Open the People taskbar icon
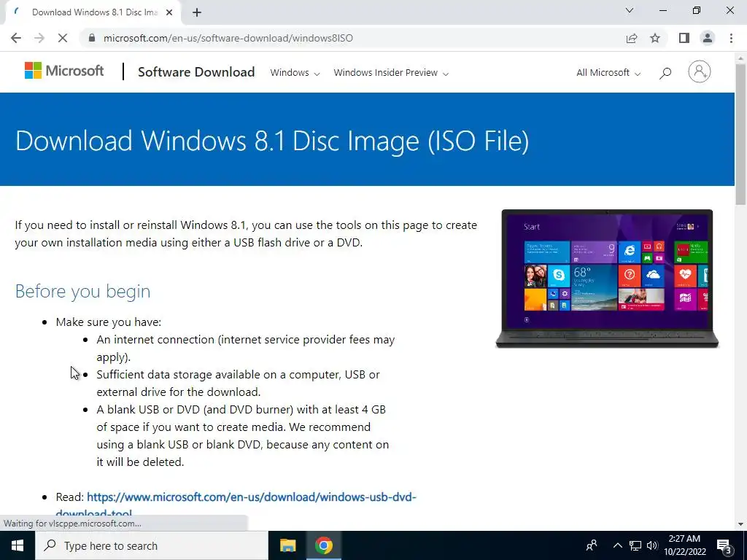 (592, 545)
